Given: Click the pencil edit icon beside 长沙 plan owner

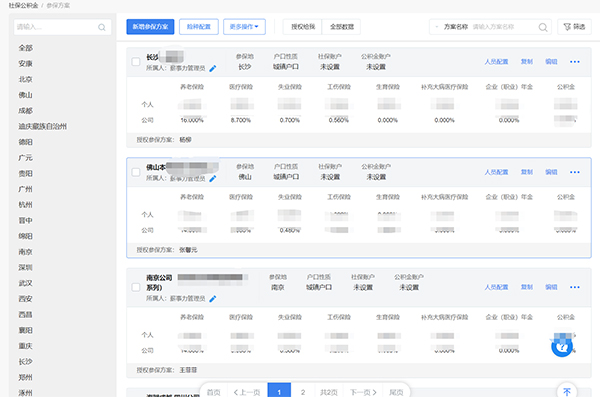Looking at the screenshot, I should click(x=213, y=69).
